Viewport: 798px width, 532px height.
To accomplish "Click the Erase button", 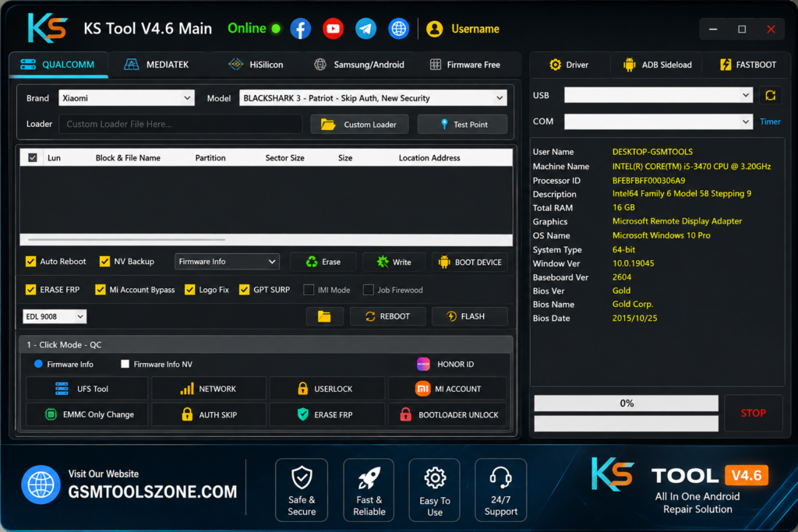I will click(x=323, y=262).
